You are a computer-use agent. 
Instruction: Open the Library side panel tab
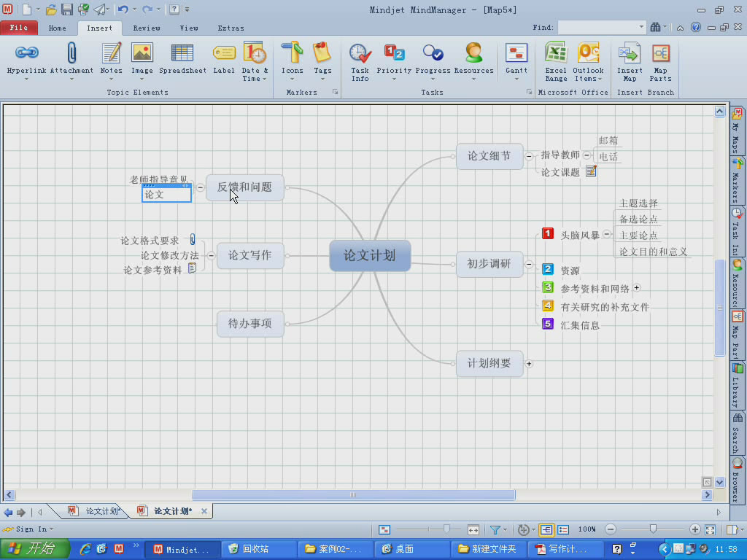point(737,386)
